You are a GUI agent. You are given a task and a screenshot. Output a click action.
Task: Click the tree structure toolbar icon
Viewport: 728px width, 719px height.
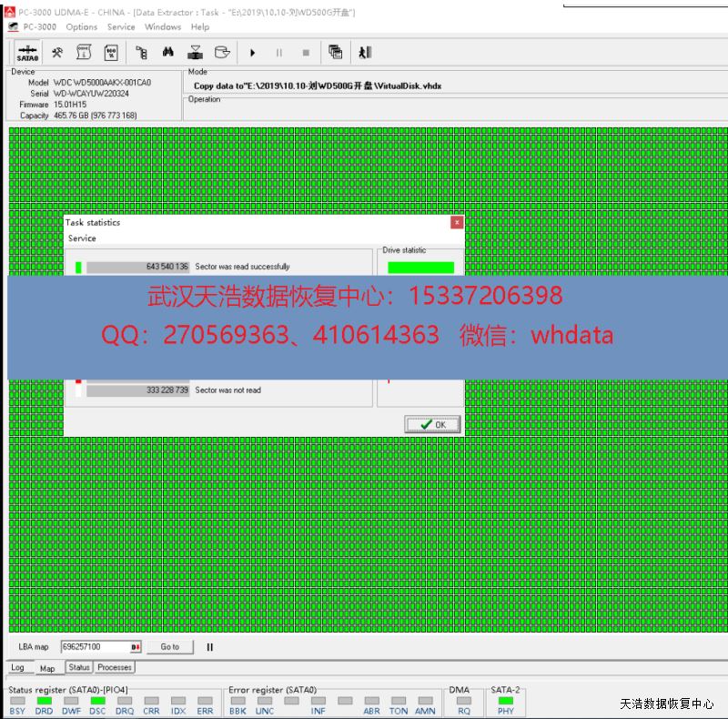(141, 53)
